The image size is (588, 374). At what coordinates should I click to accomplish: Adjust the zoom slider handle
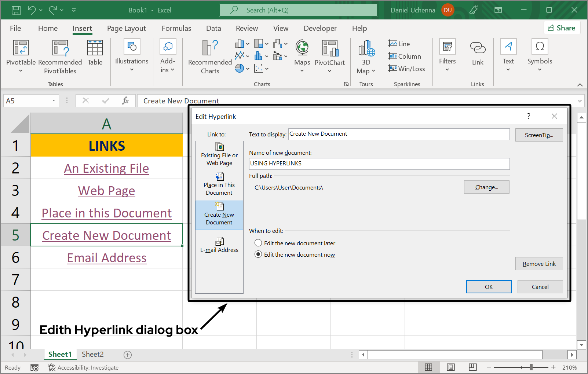click(x=531, y=367)
